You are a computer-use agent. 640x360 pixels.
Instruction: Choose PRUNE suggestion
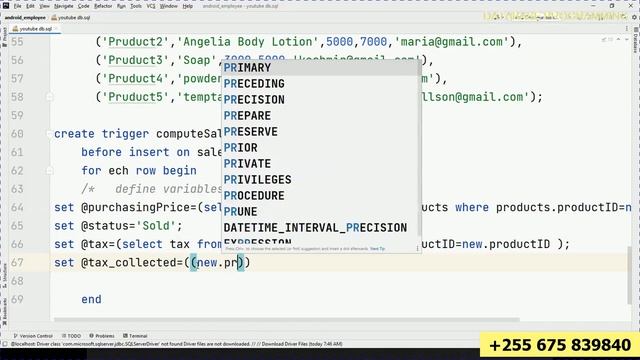(320, 211)
